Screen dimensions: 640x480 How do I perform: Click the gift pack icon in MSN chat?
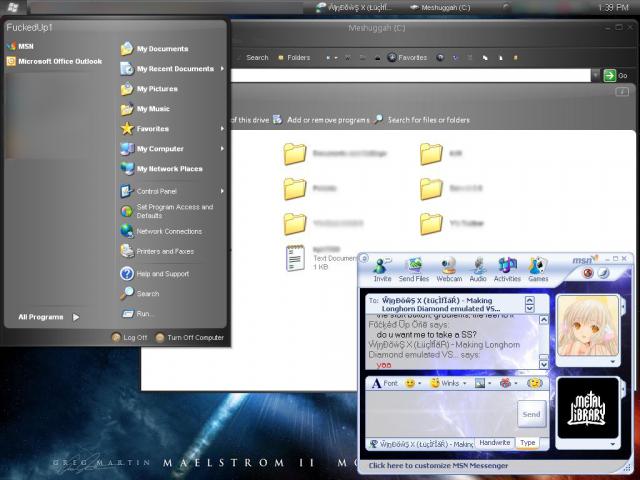coord(505,383)
